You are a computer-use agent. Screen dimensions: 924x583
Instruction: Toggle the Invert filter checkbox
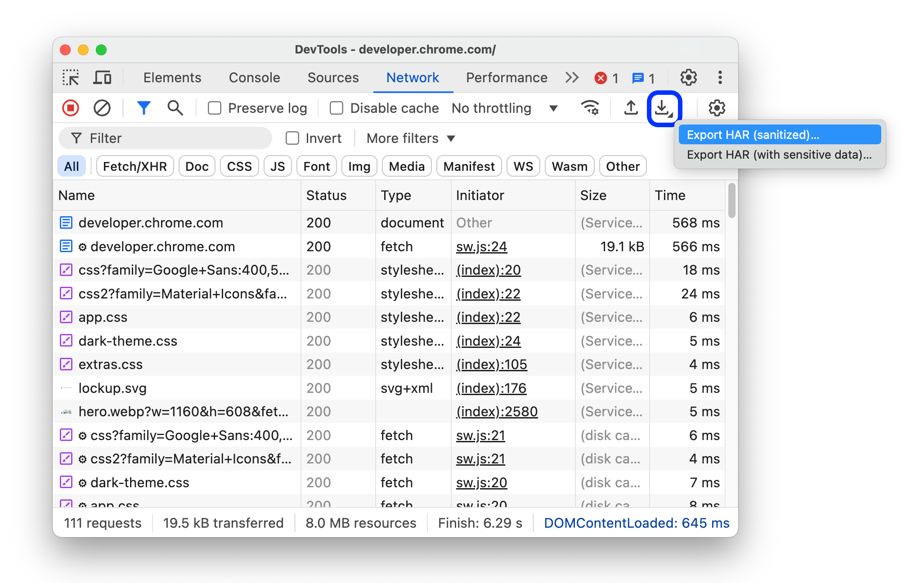[x=291, y=138]
